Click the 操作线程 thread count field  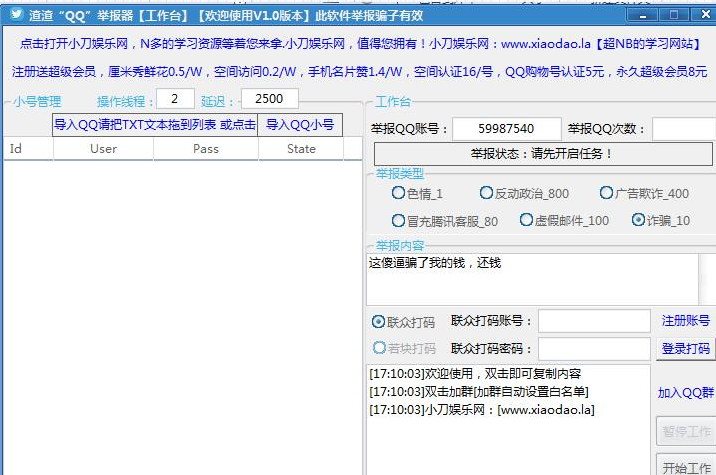pos(175,99)
